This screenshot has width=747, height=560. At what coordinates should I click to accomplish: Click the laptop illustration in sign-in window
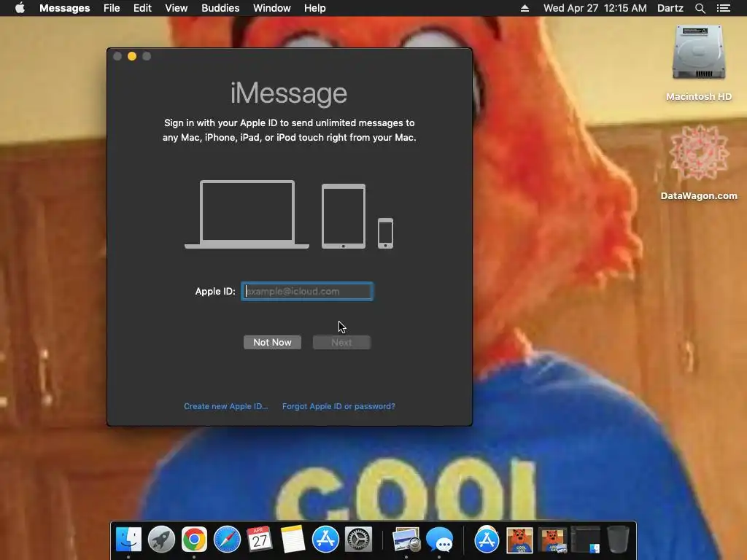tap(247, 214)
